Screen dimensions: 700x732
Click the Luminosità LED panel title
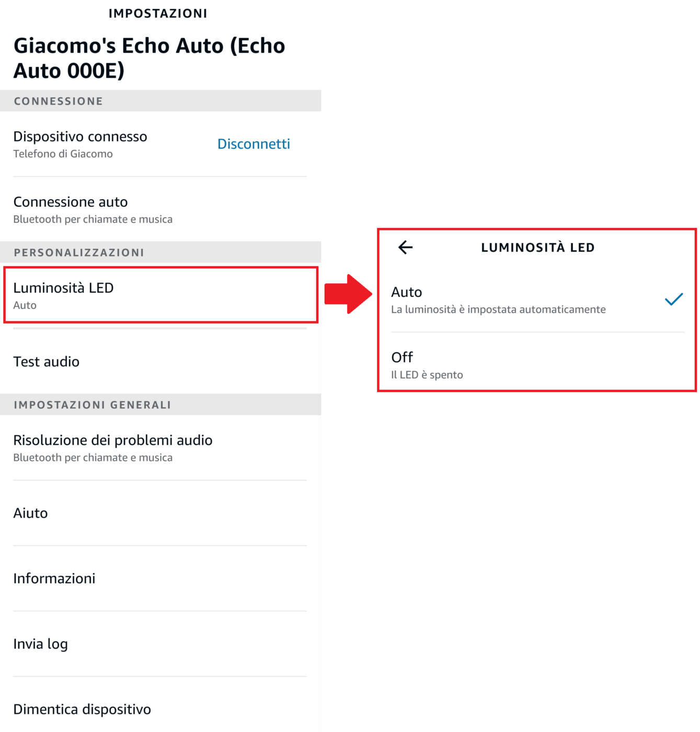pos(537,248)
